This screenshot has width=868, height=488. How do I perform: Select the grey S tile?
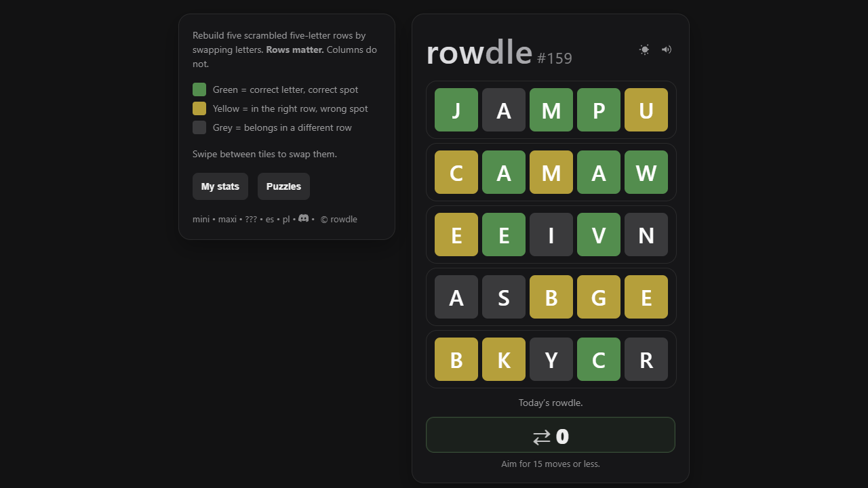[504, 297]
